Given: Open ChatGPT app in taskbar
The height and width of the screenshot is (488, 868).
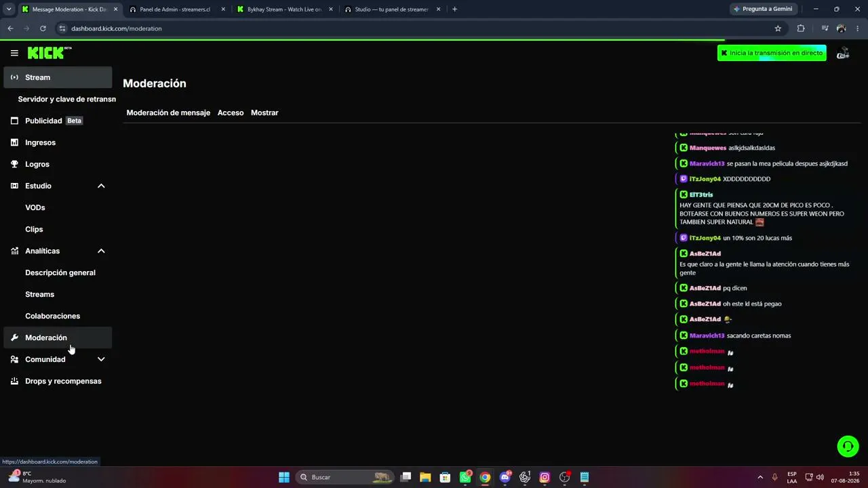Looking at the screenshot, I should 525,477.
